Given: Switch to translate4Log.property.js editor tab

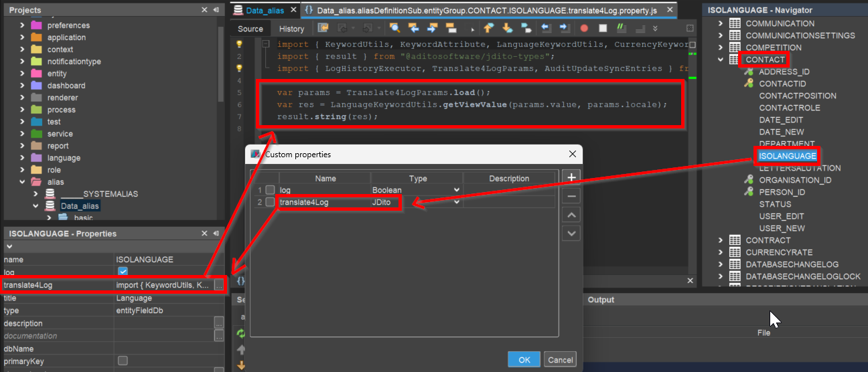Looking at the screenshot, I should 488,11.
